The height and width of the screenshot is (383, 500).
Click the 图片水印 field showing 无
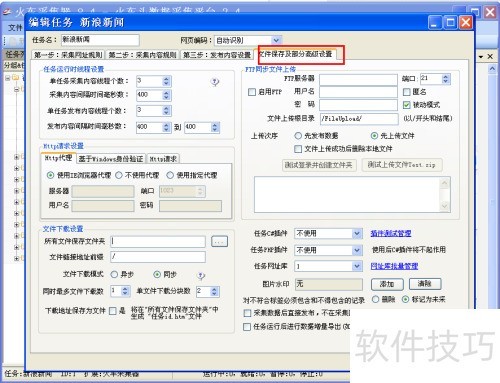tap(329, 284)
